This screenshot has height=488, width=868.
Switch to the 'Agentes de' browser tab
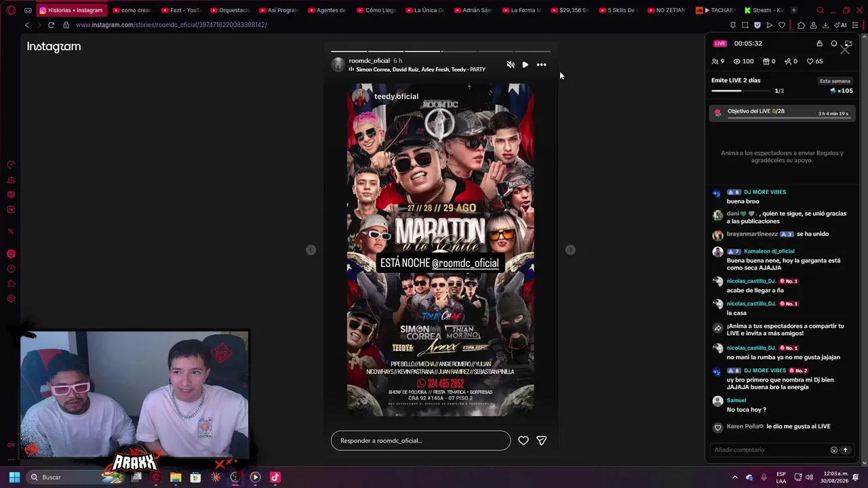point(328,10)
